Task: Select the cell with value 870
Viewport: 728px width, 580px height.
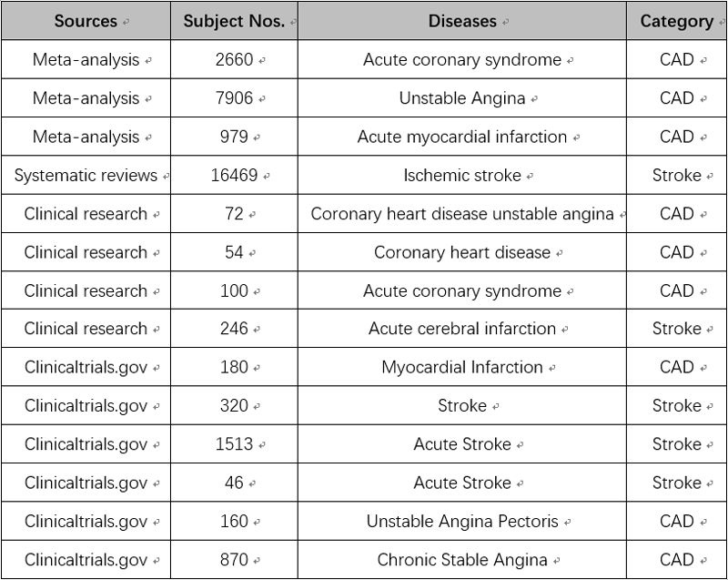Action: 235,560
